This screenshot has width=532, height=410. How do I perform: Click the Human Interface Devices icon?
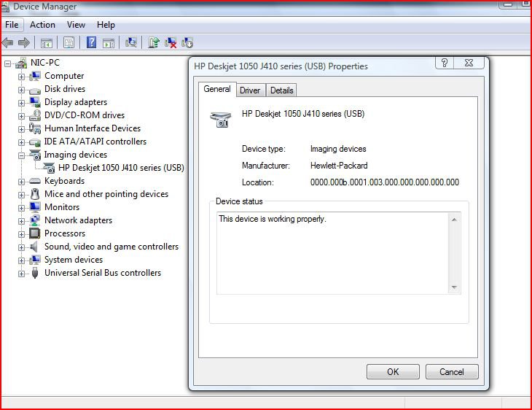click(x=34, y=128)
